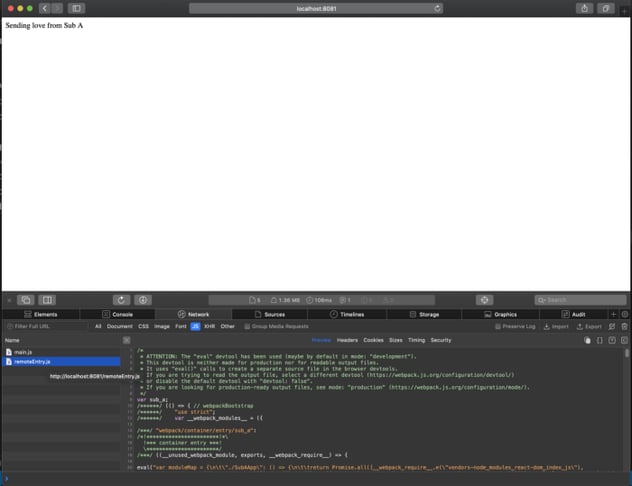Screen dimensions: 632x486
Task: Click the Safari sidebar toggle icon
Action: 75,8
